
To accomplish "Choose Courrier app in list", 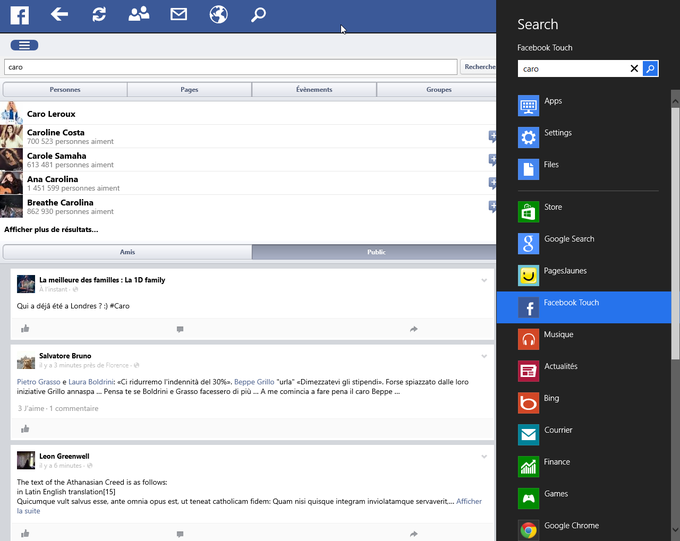I will click(x=584, y=435).
